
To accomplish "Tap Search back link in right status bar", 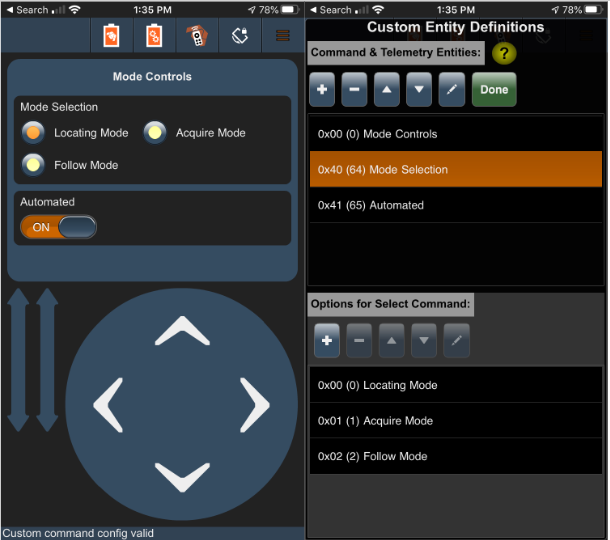I will click(331, 10).
